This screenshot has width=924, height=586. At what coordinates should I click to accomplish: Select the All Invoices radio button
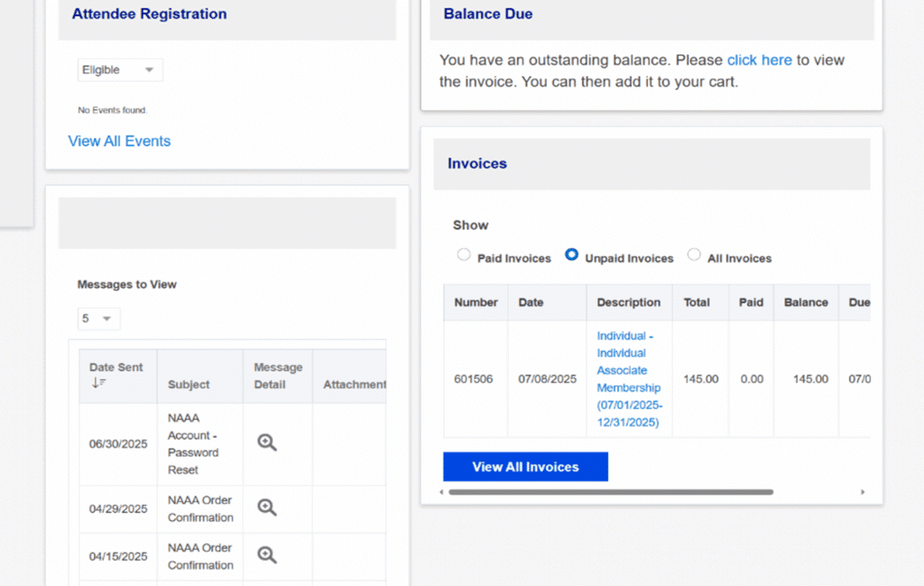coord(694,255)
